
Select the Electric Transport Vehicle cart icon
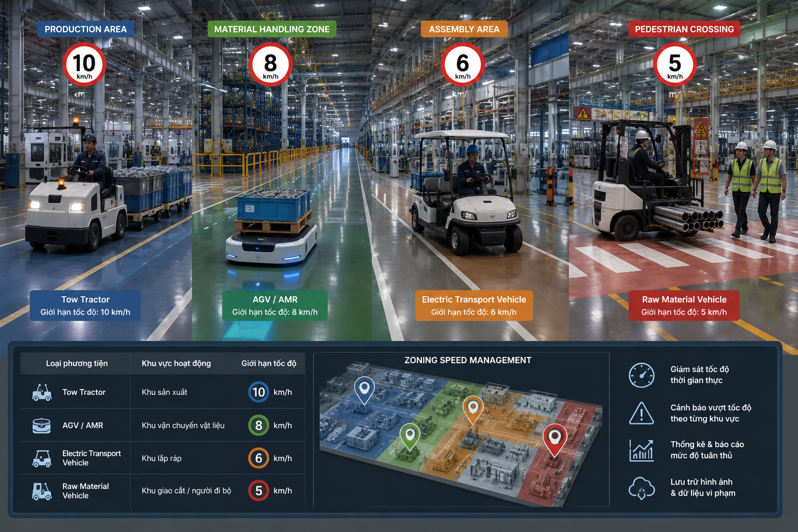[x=42, y=458]
